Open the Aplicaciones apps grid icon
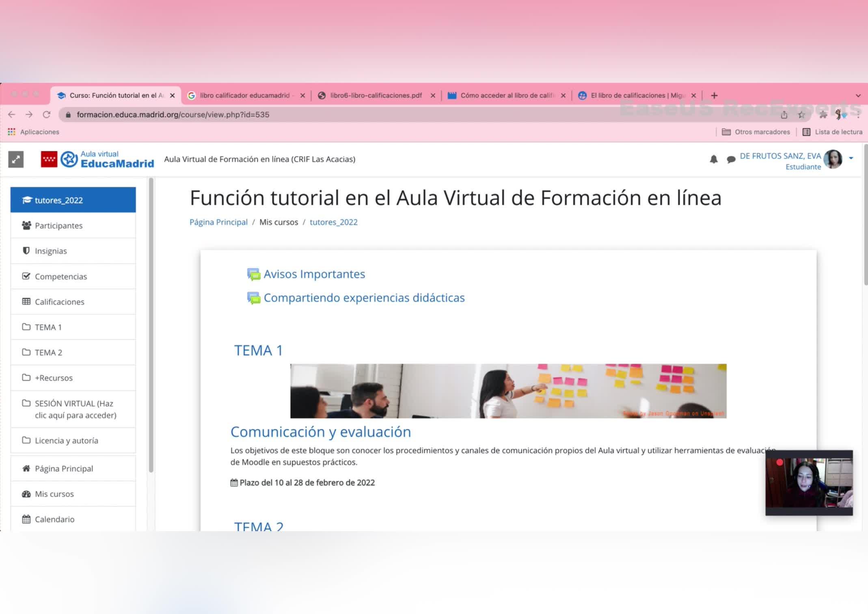 coord(11,132)
